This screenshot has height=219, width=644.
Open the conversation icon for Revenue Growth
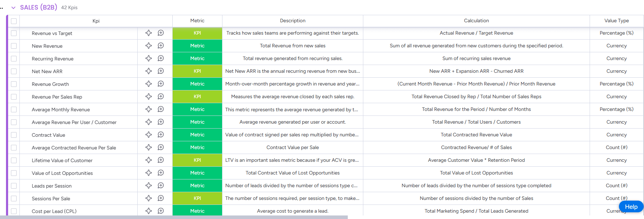161,84
